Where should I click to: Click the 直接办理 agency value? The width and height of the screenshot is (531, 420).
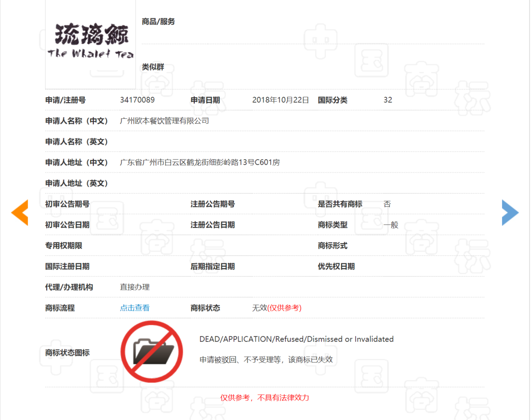click(135, 287)
